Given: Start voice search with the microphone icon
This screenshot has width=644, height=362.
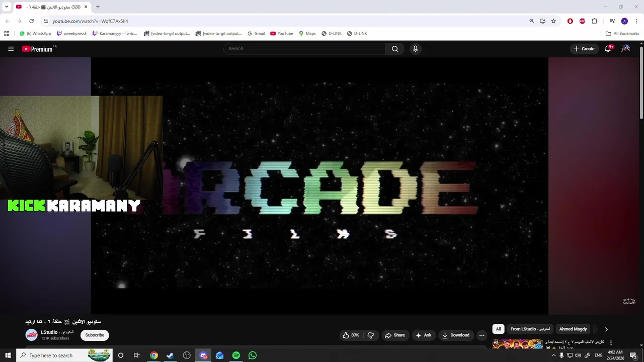Looking at the screenshot, I should (x=415, y=49).
